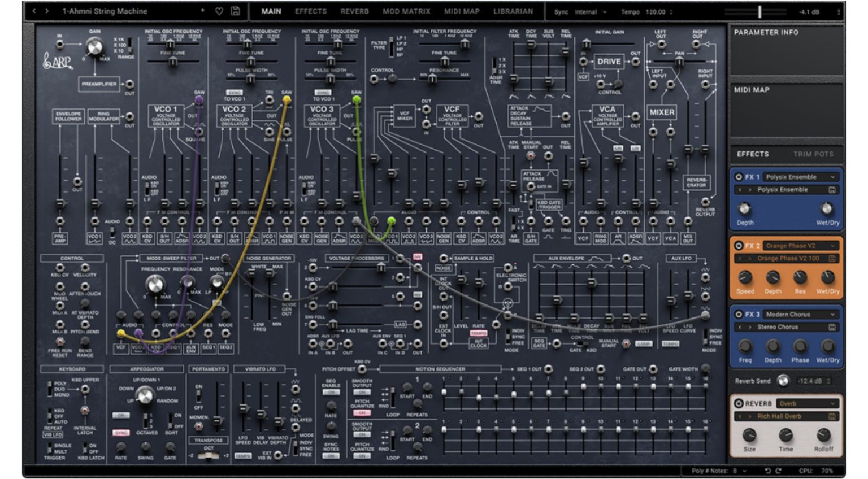The height and width of the screenshot is (479, 868).
Task: Open the Modern Chorus effect type dropdown
Action: [802, 314]
